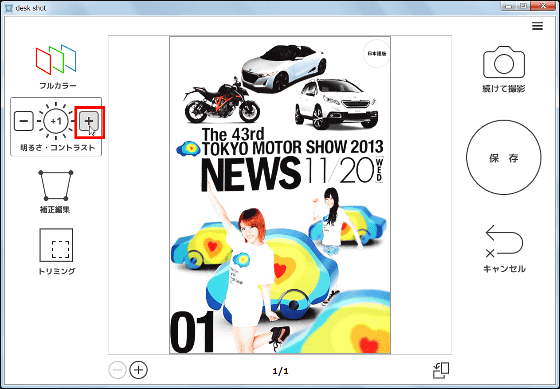Cancel with the return arrow icon
The width and height of the screenshot is (560, 389).
[x=504, y=241]
